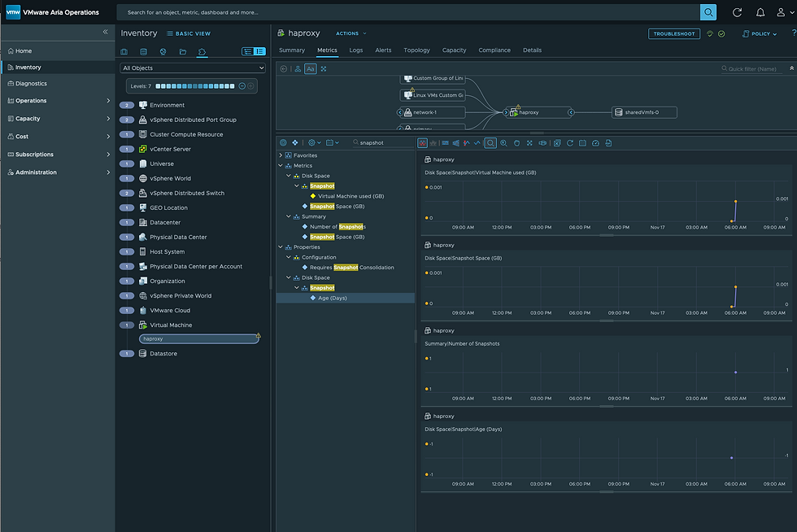This screenshot has height=532, width=797.
Task: Expand the Actions menu for haproxy
Action: [x=350, y=33]
